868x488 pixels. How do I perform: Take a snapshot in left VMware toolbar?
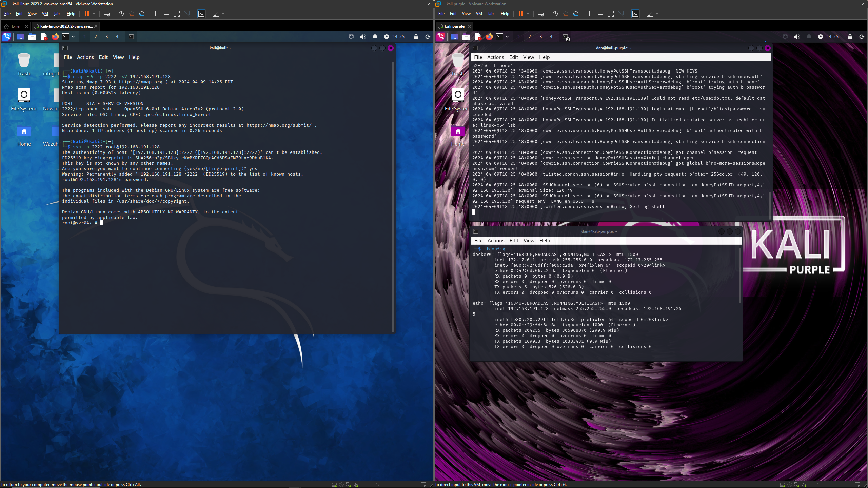pyautogui.click(x=121, y=14)
